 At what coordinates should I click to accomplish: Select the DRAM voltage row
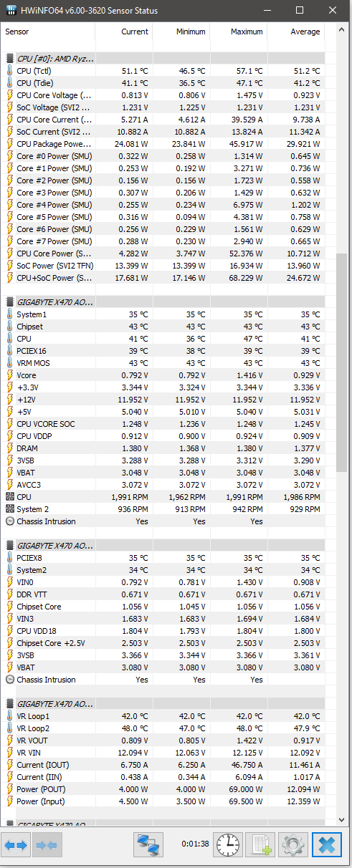pyautogui.click(x=163, y=448)
